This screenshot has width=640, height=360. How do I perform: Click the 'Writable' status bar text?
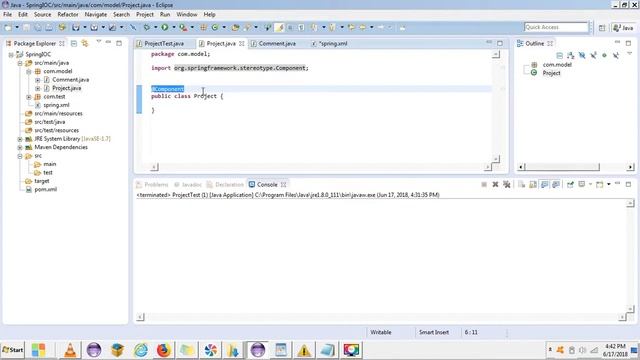(381, 332)
